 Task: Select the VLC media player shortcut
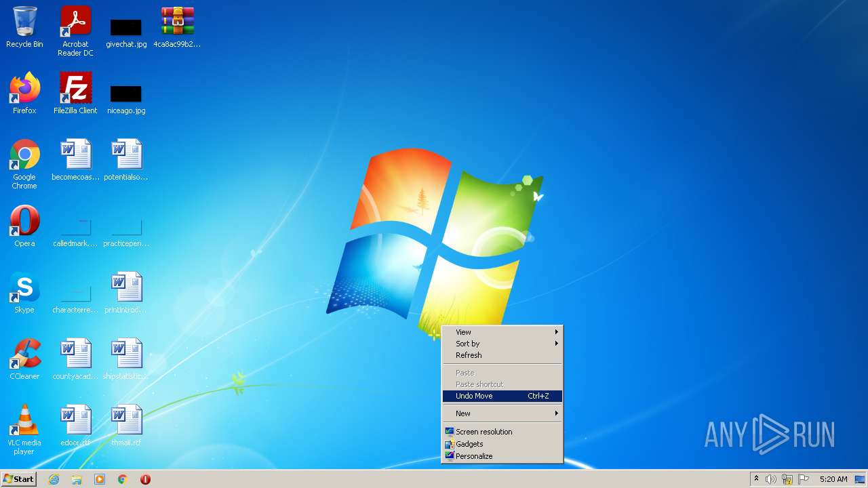pyautogui.click(x=24, y=430)
